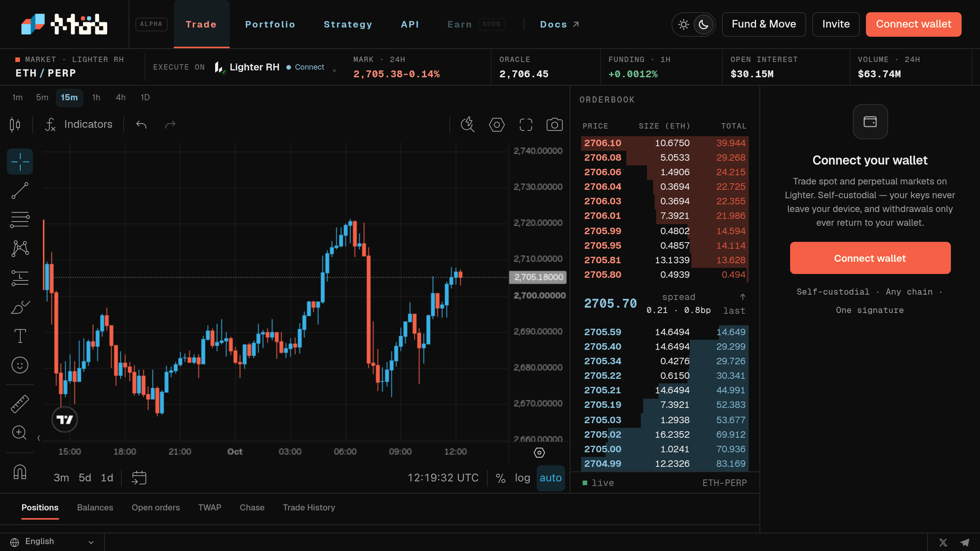Open chart settings hexagon icon in toolbar

(x=497, y=125)
